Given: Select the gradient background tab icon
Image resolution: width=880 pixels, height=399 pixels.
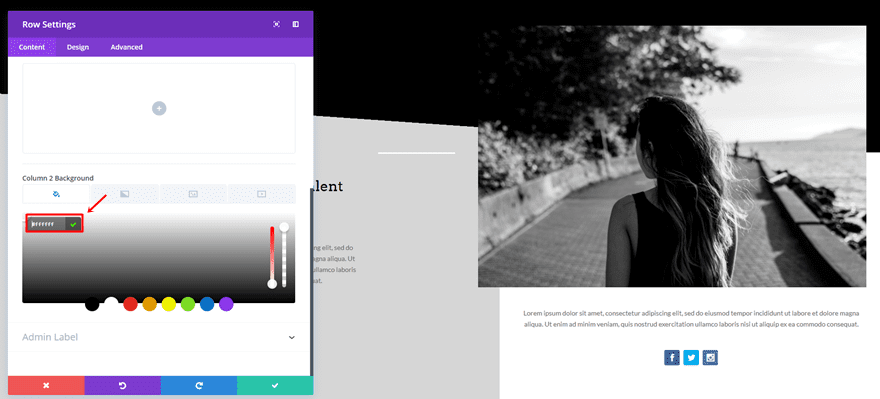Looking at the screenshot, I should (x=125, y=194).
